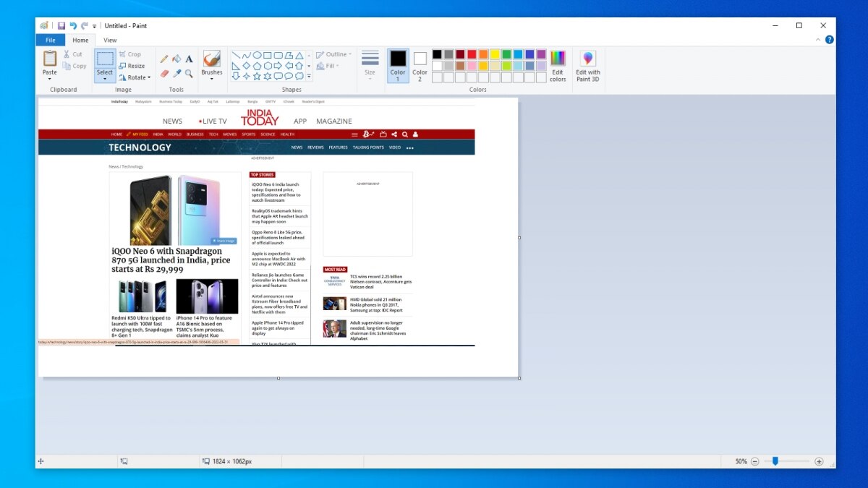Click the Undo arrow in title bar

click(x=73, y=25)
